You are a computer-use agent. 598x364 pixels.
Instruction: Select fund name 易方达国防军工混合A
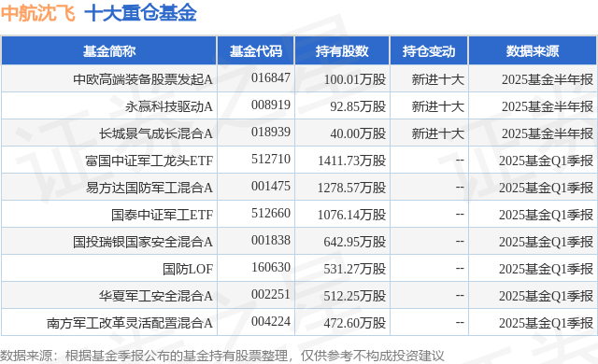(149, 188)
